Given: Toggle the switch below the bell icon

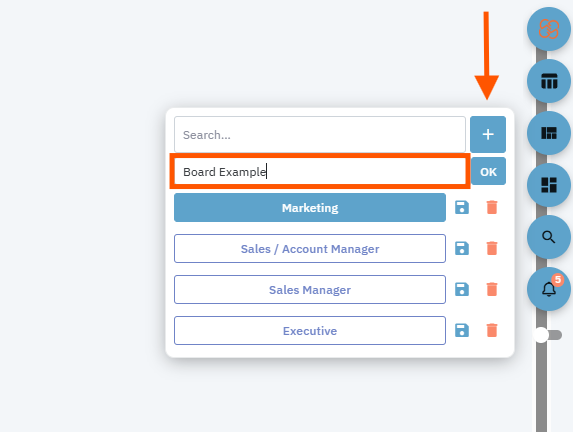Looking at the screenshot, I should coord(548,335).
